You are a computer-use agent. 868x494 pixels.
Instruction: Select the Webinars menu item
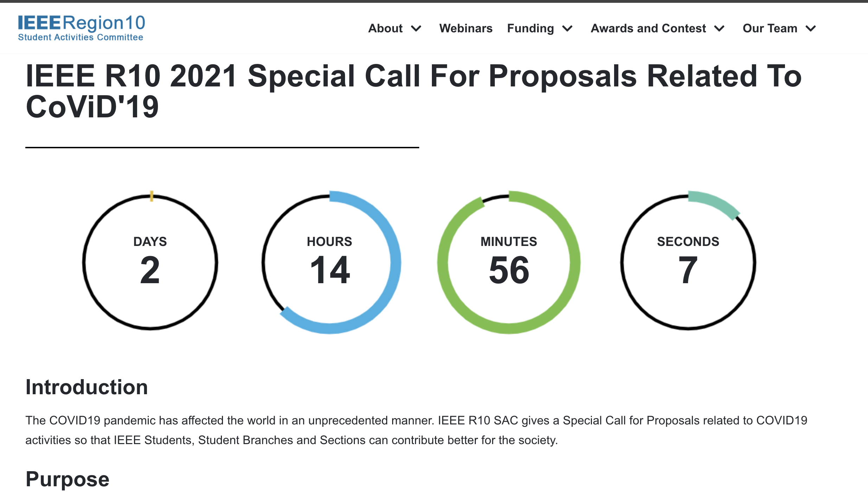(466, 29)
